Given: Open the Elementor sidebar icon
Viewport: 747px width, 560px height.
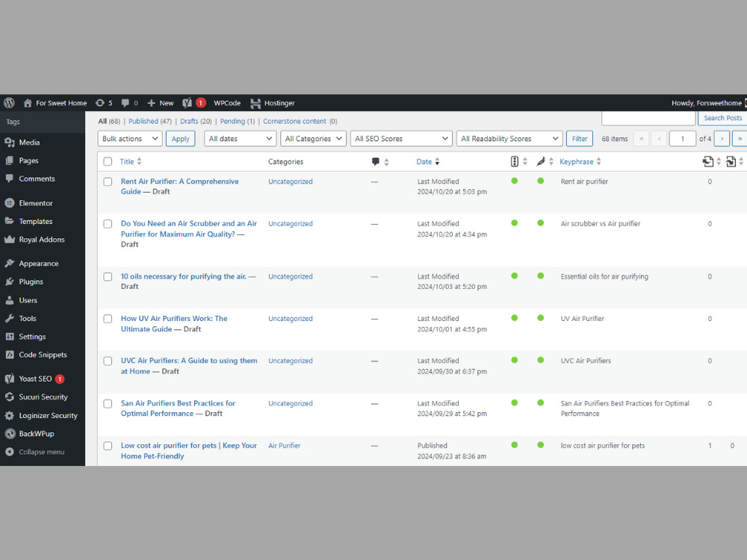Looking at the screenshot, I should (x=10, y=203).
